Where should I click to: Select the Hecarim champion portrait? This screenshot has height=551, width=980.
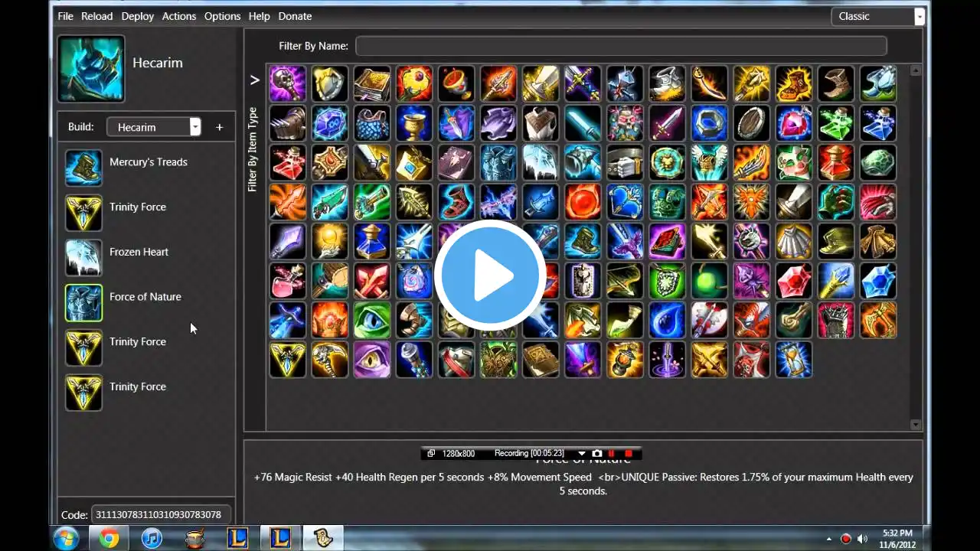(91, 69)
